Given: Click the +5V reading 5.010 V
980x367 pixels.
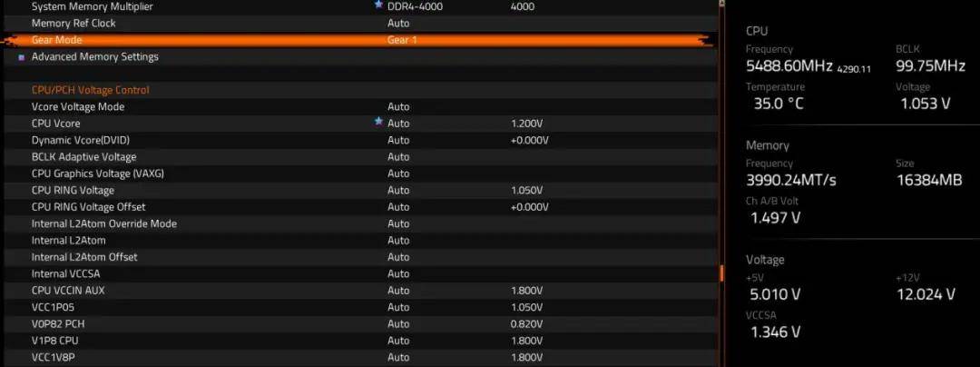Looking at the screenshot, I should [775, 294].
